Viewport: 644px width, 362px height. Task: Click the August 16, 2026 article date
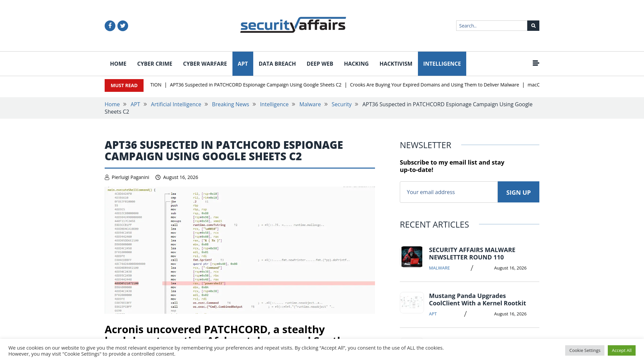(180, 177)
